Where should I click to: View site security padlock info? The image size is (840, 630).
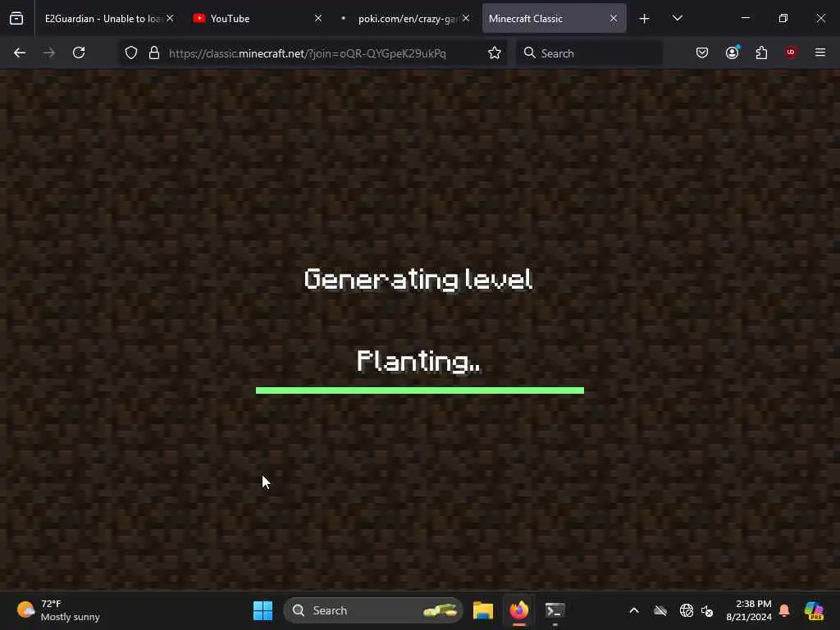coord(154,53)
